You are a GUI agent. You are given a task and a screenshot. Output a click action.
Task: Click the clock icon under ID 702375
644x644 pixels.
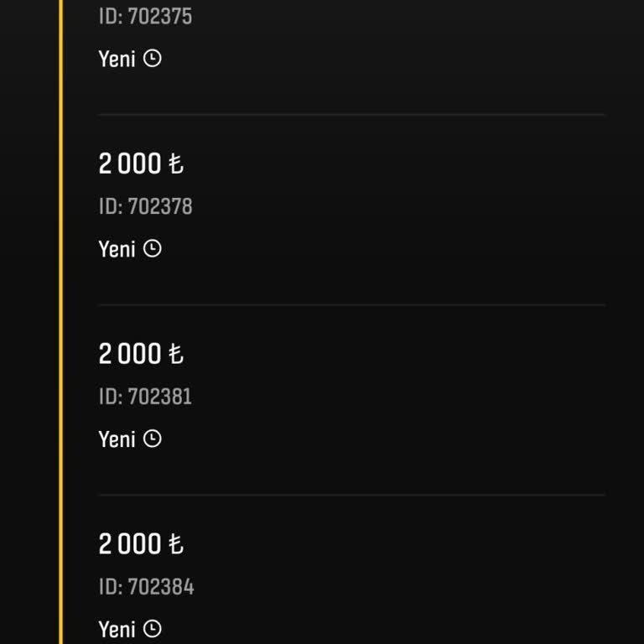pyautogui.click(x=152, y=59)
